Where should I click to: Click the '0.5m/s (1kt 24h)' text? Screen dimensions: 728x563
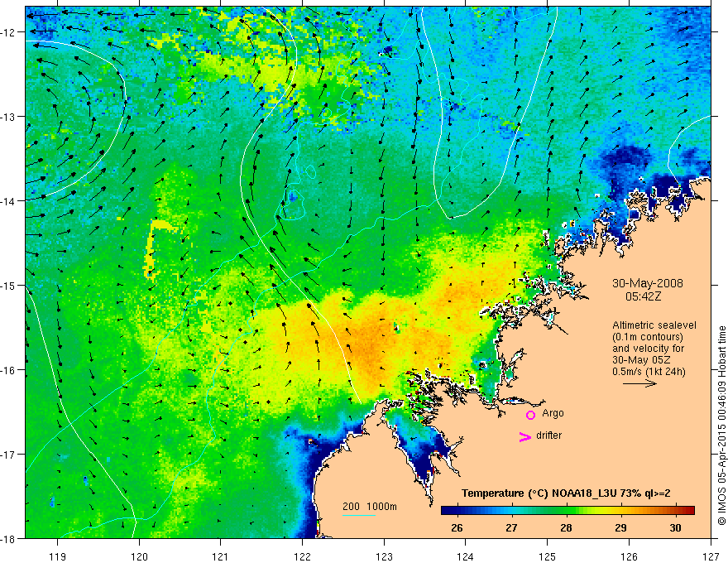(649, 371)
